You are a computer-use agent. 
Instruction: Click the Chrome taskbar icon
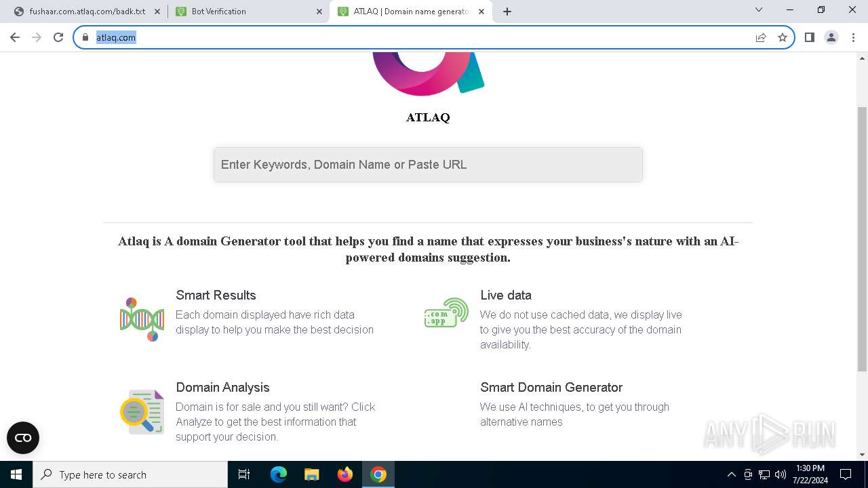(378, 474)
